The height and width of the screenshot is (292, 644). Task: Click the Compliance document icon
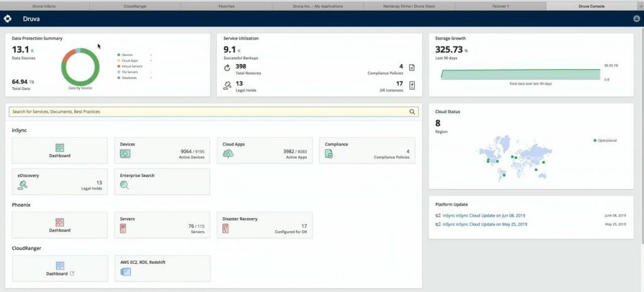coord(329,154)
